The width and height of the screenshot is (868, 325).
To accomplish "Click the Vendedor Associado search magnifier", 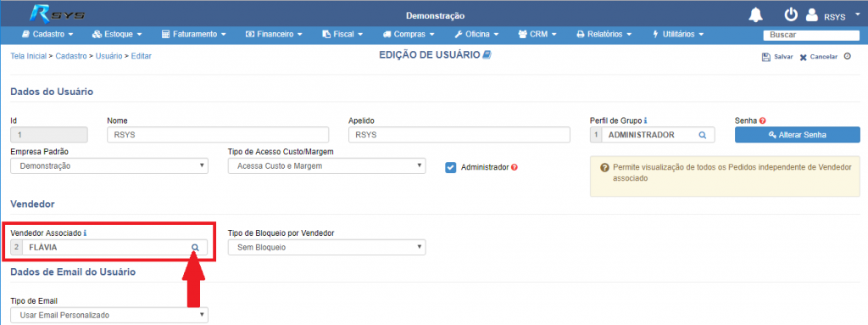I will [x=195, y=247].
